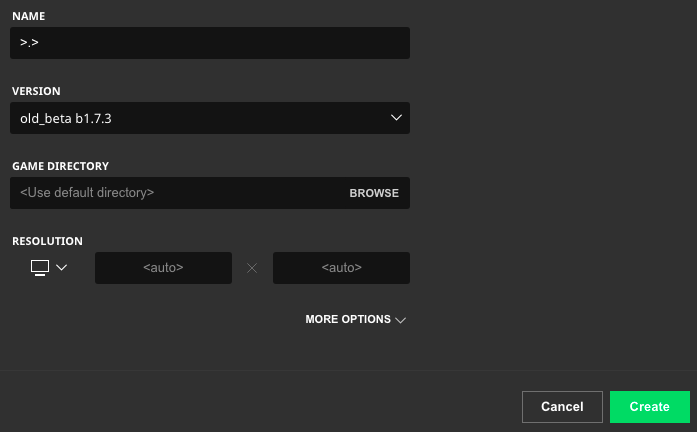Image resolution: width=697 pixels, height=432 pixels.
Task: Expand the resolution preset chevron beside the monitor
Action: click(x=62, y=268)
